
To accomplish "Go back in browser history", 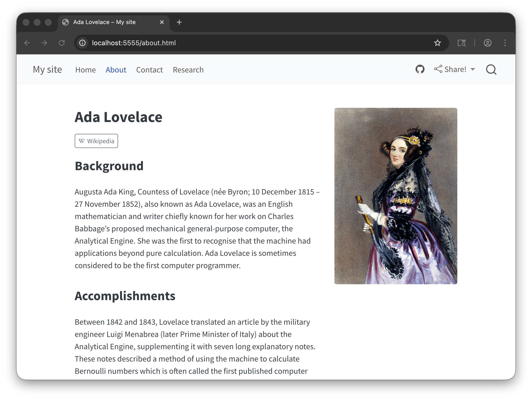I will point(27,43).
